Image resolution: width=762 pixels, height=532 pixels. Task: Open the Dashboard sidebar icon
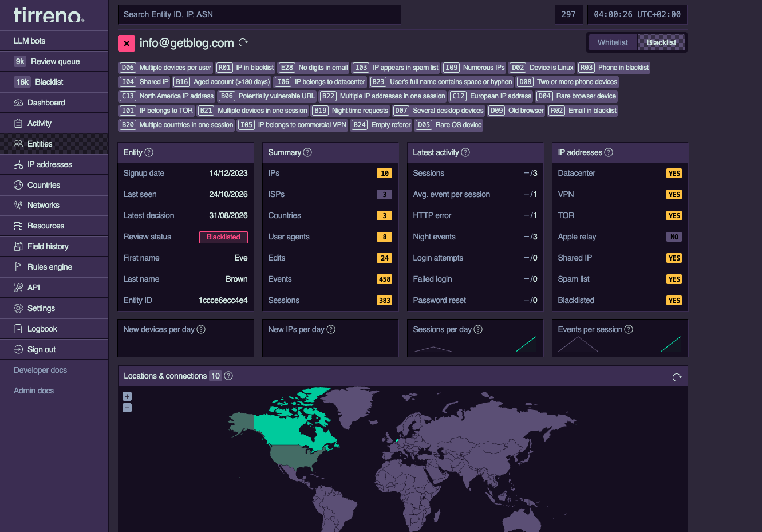click(x=18, y=103)
